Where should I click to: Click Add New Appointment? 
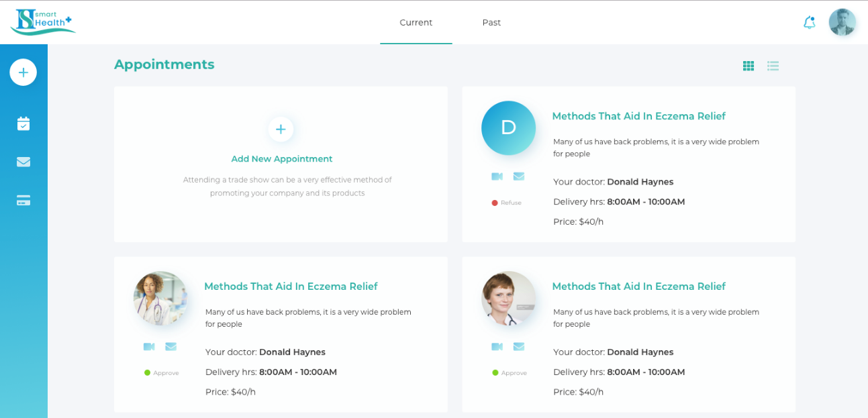281,158
